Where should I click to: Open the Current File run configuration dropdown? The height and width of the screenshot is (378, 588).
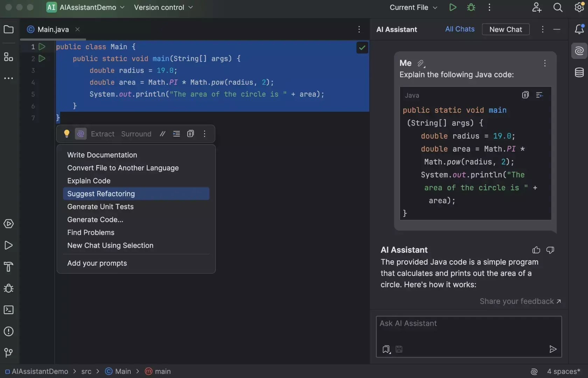point(413,7)
